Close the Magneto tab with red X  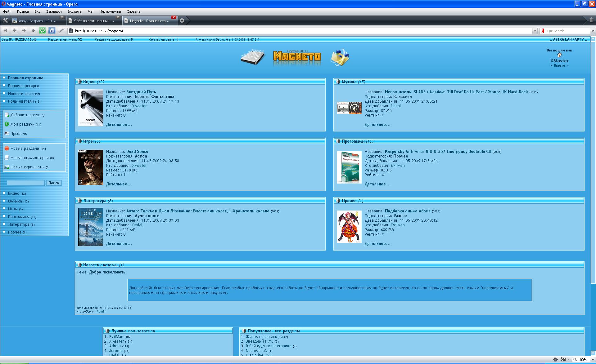click(174, 17)
